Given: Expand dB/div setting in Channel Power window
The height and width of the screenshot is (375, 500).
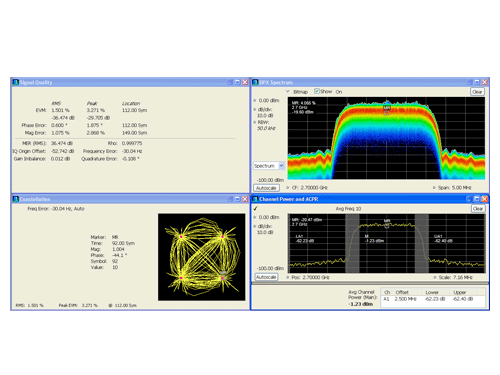Looking at the screenshot, I should coord(255,226).
